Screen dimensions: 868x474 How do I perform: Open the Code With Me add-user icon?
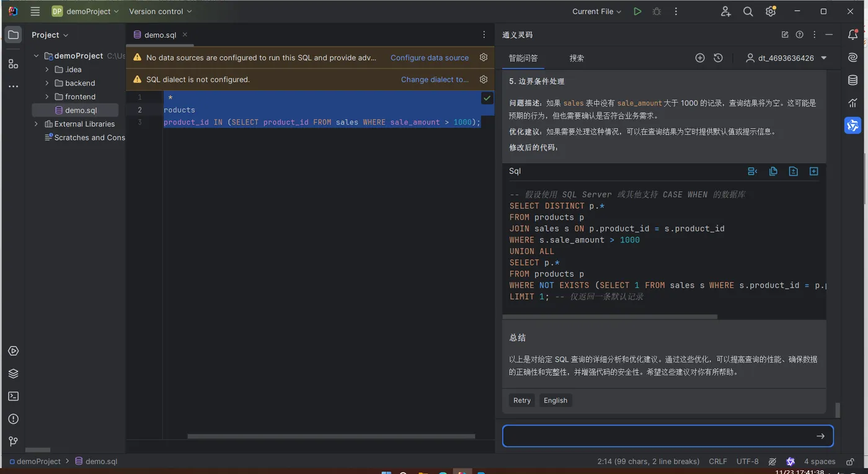tap(726, 11)
